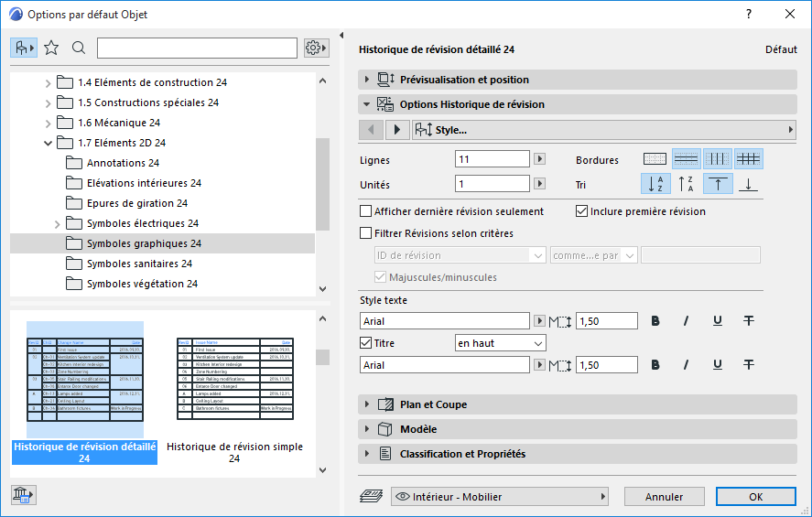Toggle horizontal borders option
Viewport: 812px width, 517px height.
point(687,159)
